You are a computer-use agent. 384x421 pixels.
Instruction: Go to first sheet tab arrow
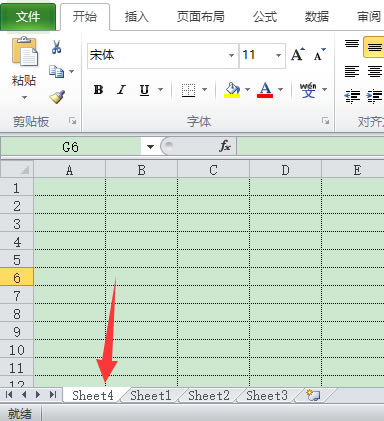tap(9, 395)
